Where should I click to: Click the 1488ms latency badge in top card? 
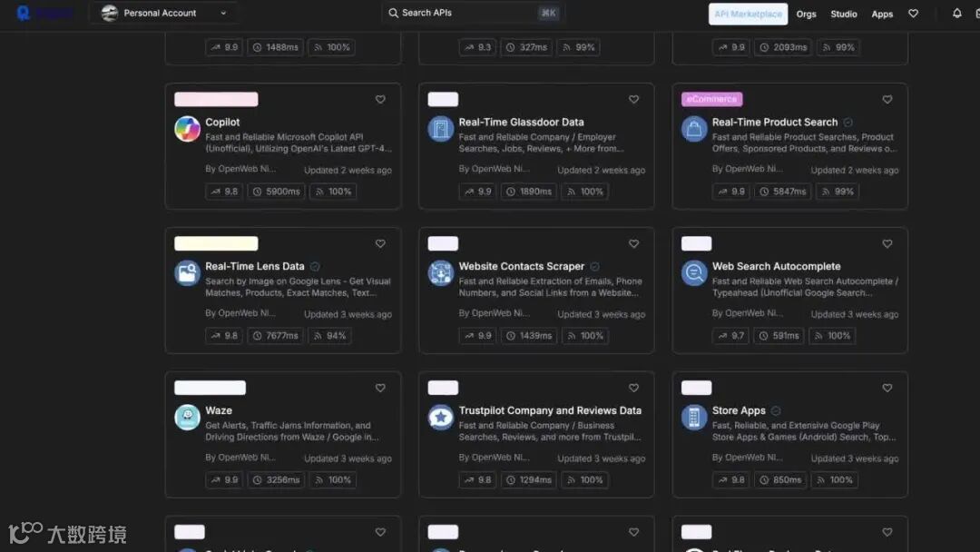(275, 47)
